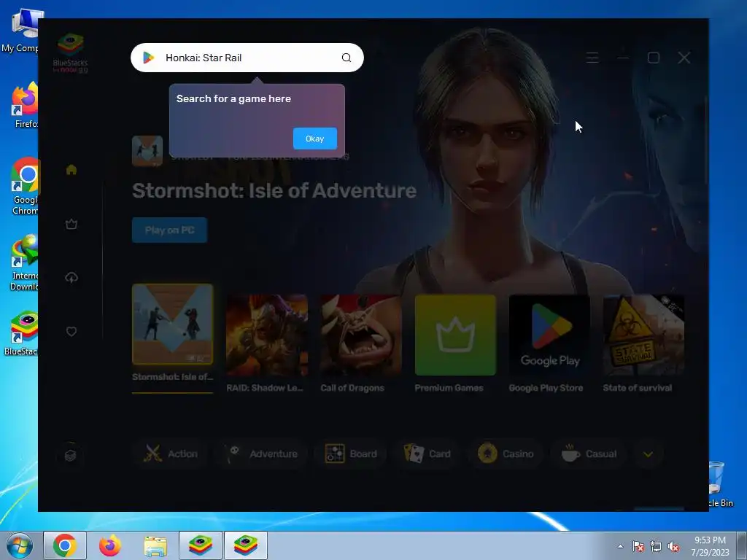The width and height of the screenshot is (747, 560).
Task: Click the muted volume tray icon
Action: tap(673, 546)
